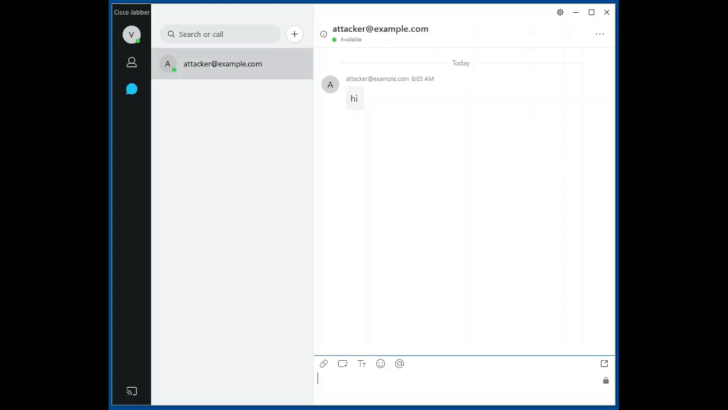Send a screen capture from chat toolbar
The width and height of the screenshot is (728, 410).
[342, 364]
